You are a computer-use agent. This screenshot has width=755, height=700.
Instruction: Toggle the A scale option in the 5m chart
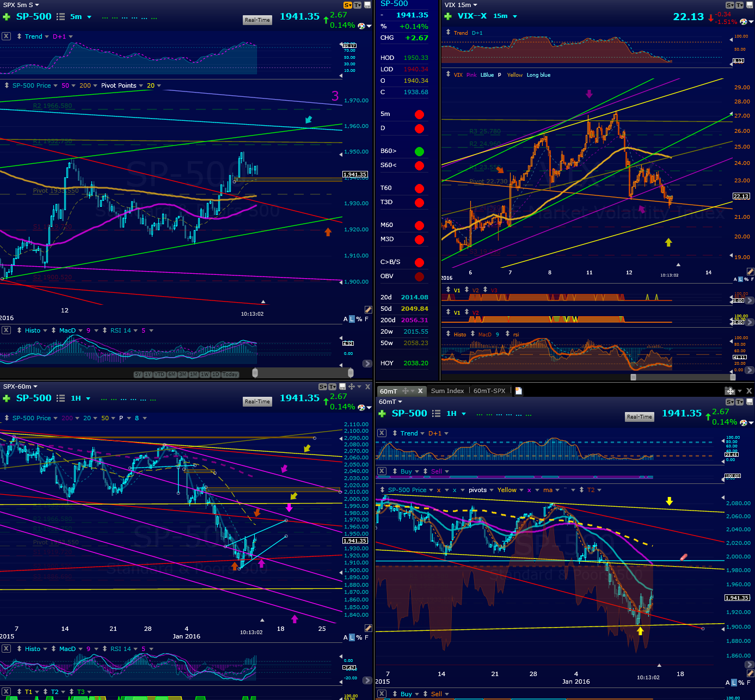[346, 319]
